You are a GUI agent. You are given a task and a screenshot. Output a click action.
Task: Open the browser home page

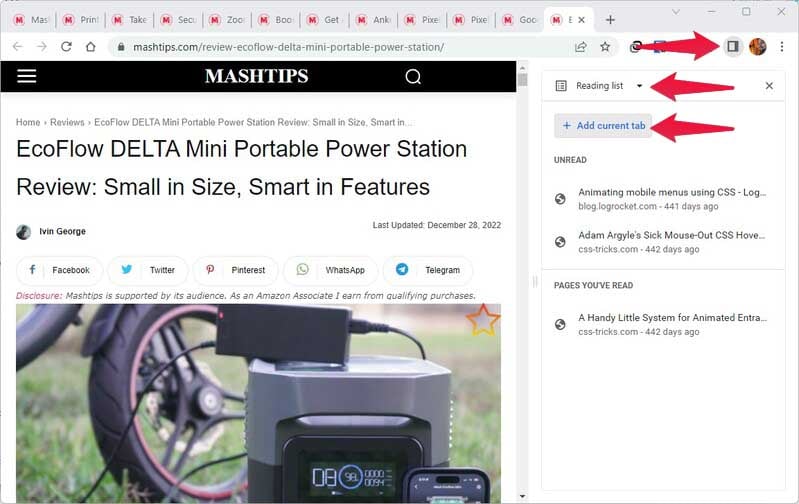point(91,47)
